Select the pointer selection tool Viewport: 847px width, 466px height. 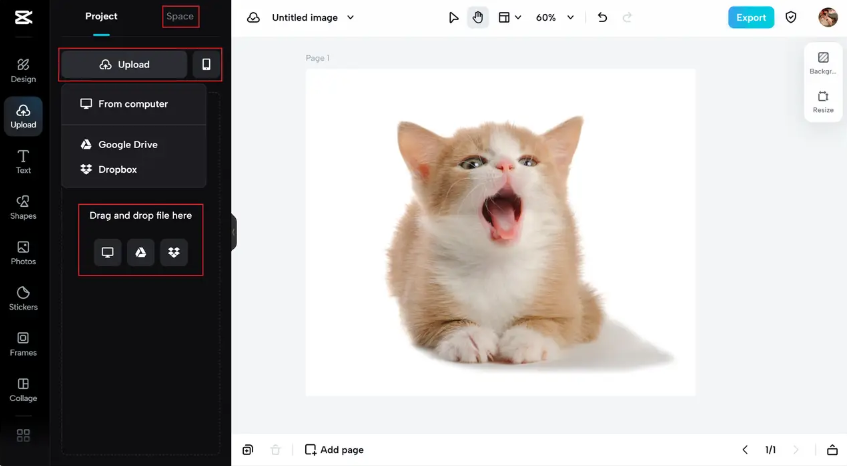(x=453, y=17)
